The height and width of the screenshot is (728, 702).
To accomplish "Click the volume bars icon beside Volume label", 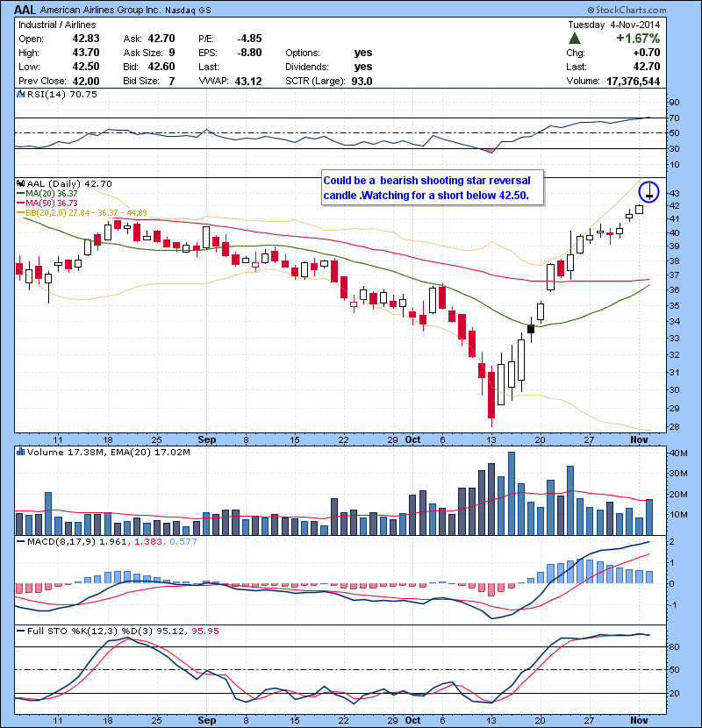I will 20,452.
